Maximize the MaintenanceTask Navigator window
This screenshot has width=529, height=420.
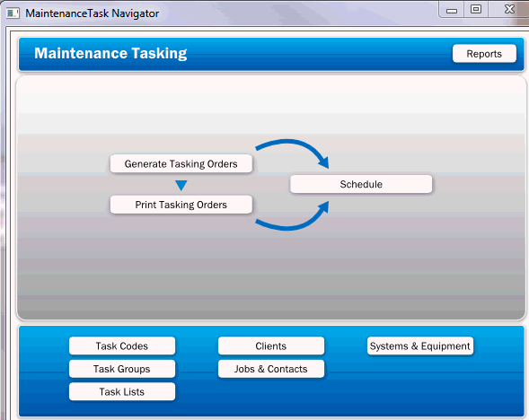[x=476, y=10]
